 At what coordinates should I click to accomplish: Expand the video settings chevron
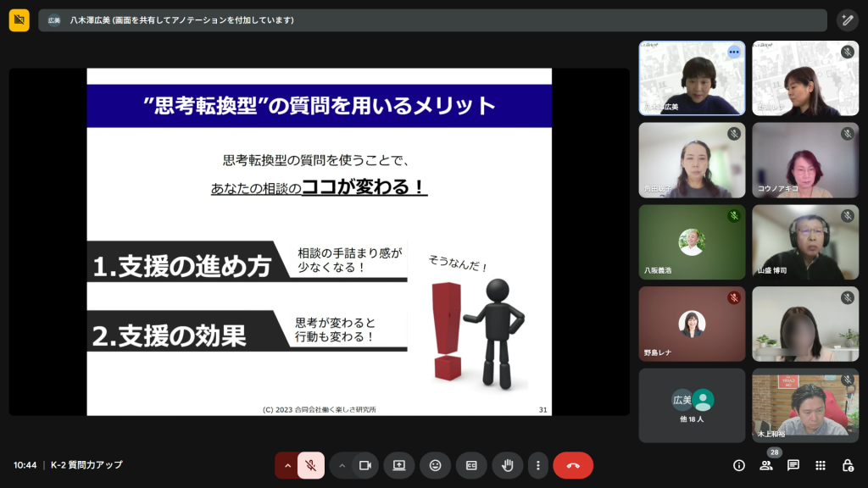(342, 465)
